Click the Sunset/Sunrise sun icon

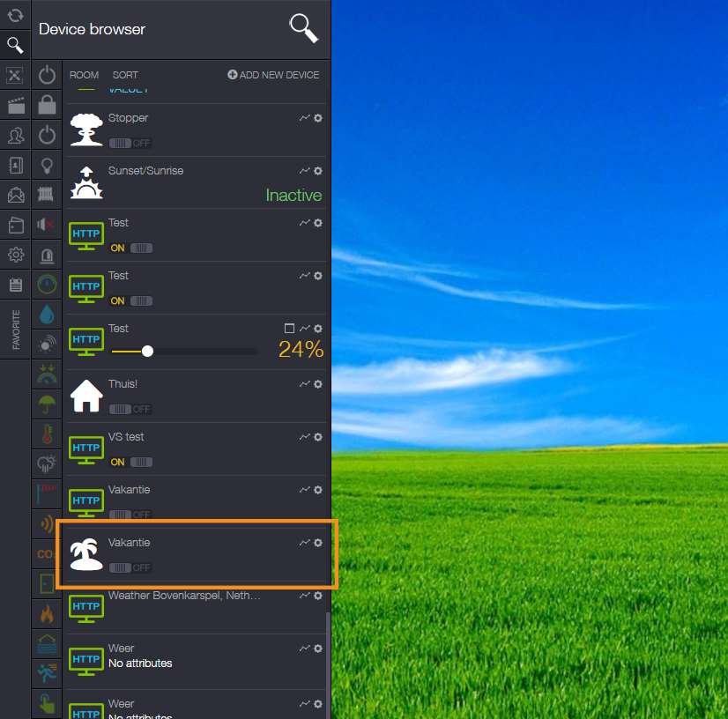(86, 183)
